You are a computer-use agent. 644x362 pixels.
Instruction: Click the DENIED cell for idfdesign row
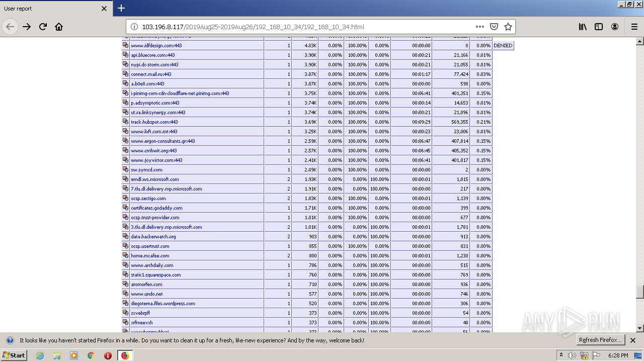503,45
